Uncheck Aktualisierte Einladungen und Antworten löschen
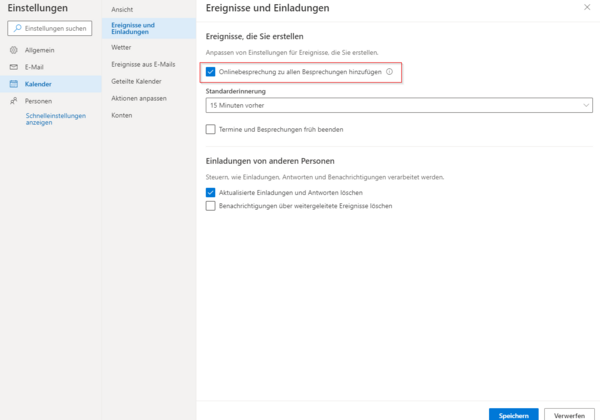 210,192
